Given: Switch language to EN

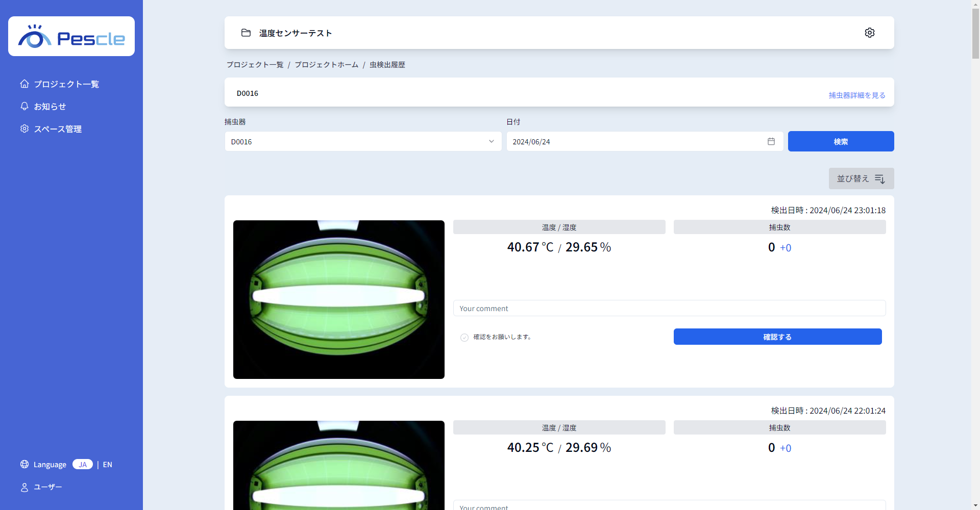Looking at the screenshot, I should pos(107,464).
